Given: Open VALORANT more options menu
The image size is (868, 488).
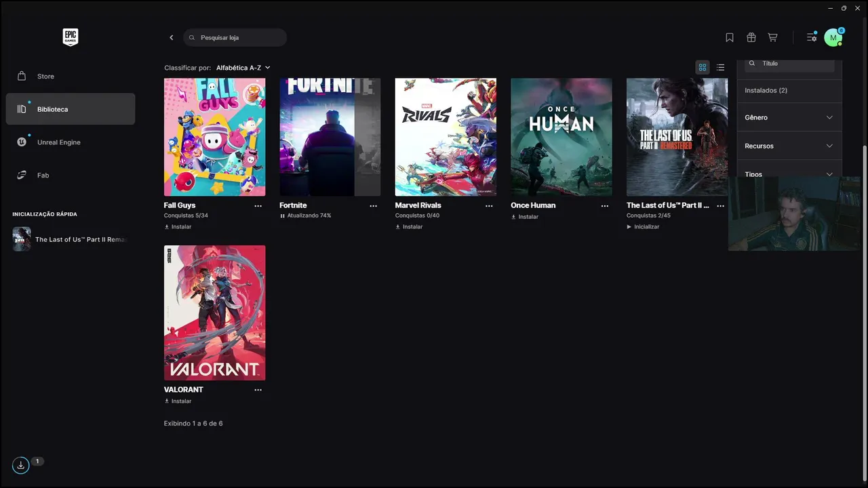Looking at the screenshot, I should click(x=258, y=390).
